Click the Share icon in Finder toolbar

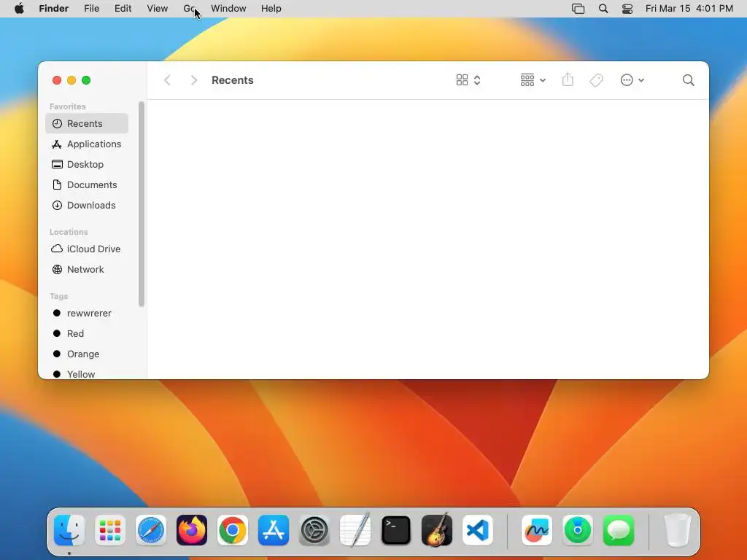pos(568,79)
